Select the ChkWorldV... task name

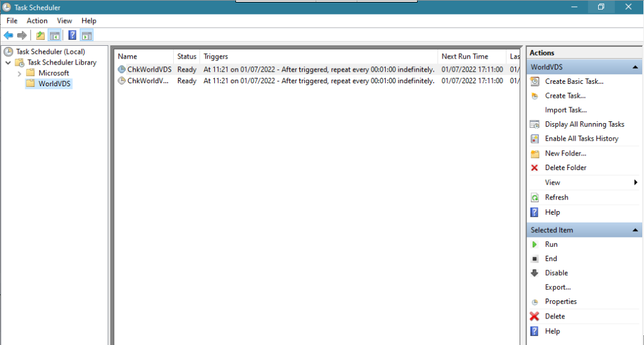148,81
